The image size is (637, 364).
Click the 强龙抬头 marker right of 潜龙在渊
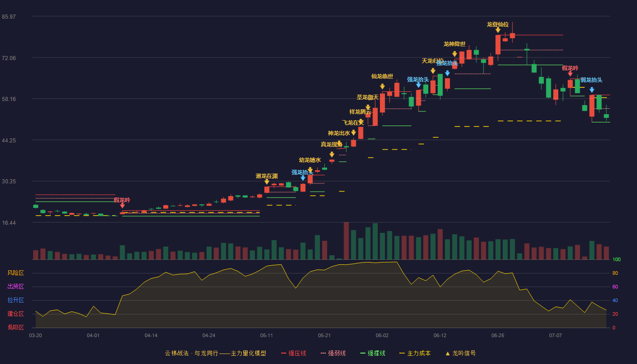[x=303, y=178]
